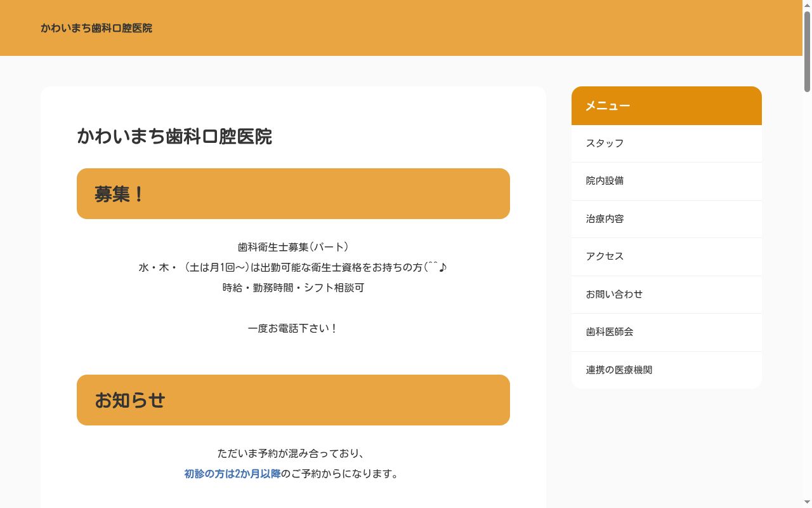Click the line about 水・木・土 availability
812x508 pixels.
tap(293, 267)
